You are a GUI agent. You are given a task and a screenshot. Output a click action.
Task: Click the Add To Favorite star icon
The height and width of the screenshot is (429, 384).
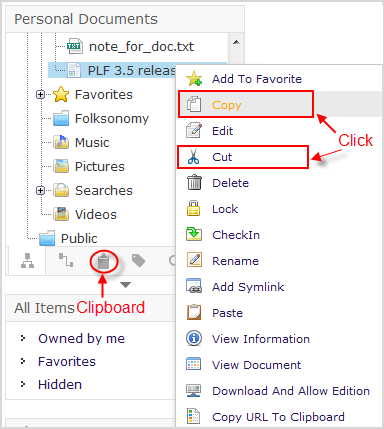194,79
